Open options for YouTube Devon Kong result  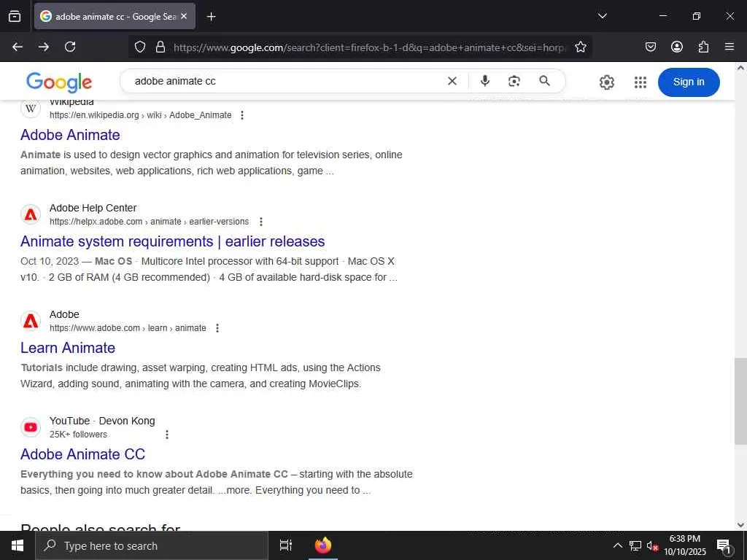[x=167, y=435]
